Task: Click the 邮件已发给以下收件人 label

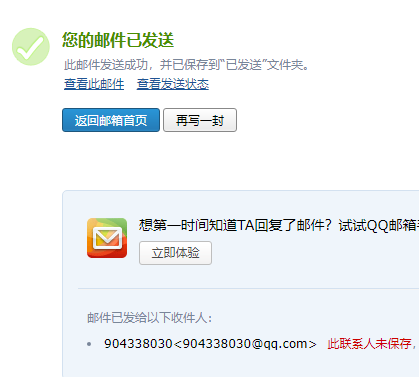Action: point(150,318)
